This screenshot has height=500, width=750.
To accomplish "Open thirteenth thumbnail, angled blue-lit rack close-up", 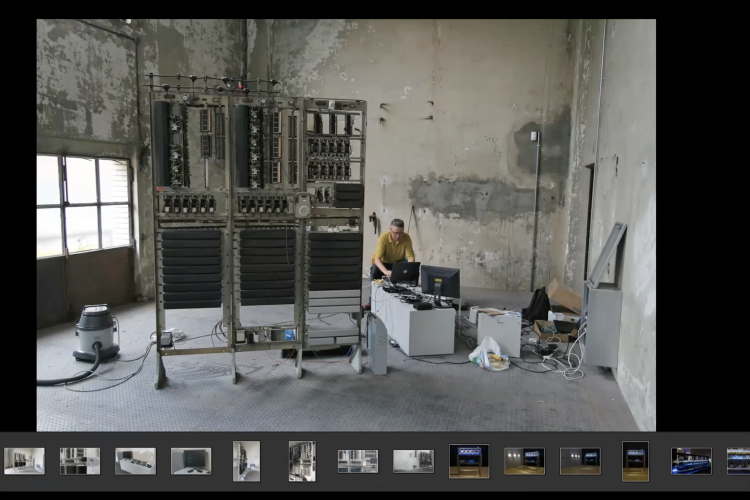I will point(691,461).
